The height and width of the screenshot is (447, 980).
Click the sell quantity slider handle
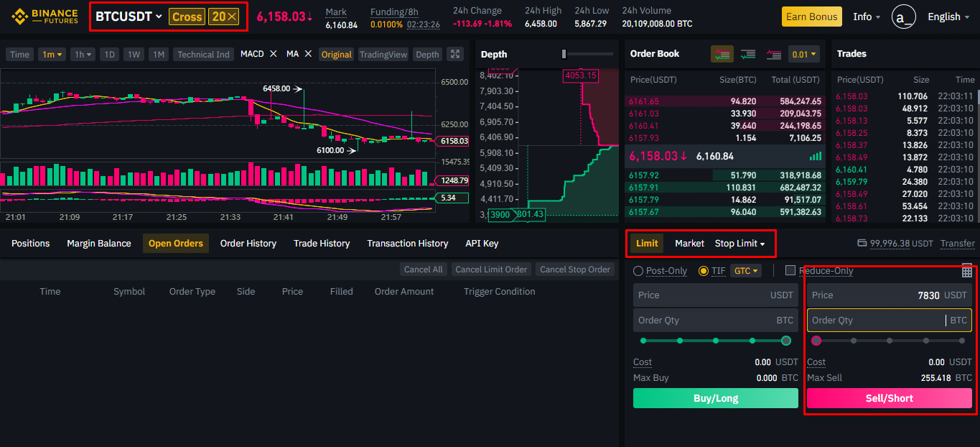click(x=816, y=341)
